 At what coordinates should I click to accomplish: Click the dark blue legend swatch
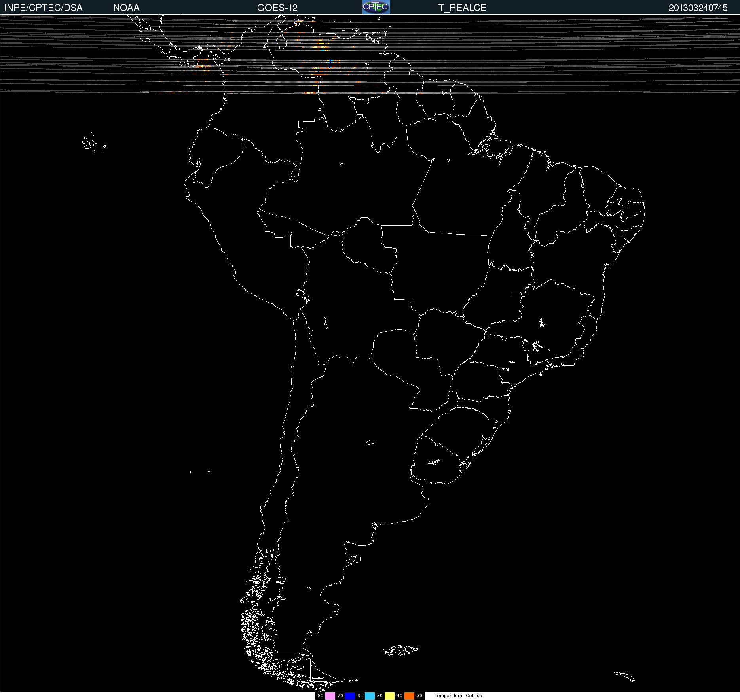(350, 696)
